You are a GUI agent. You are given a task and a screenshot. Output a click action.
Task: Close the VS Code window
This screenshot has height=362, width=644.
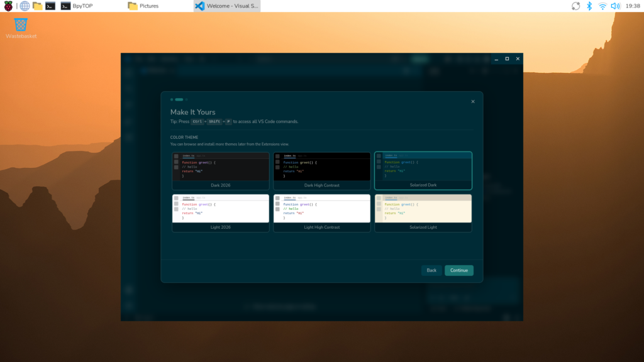pyautogui.click(x=518, y=58)
